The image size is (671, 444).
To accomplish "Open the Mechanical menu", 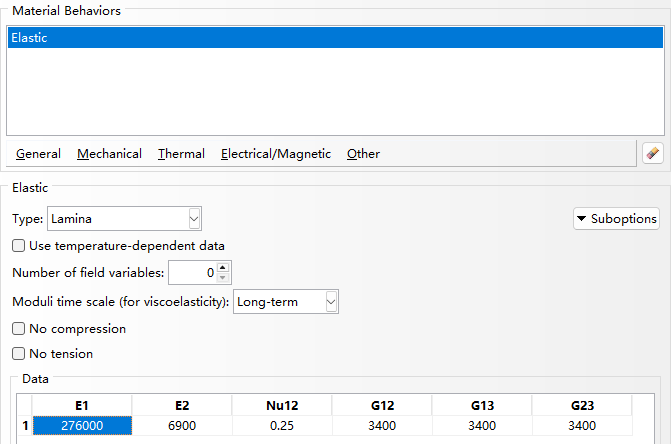I will coord(109,154).
